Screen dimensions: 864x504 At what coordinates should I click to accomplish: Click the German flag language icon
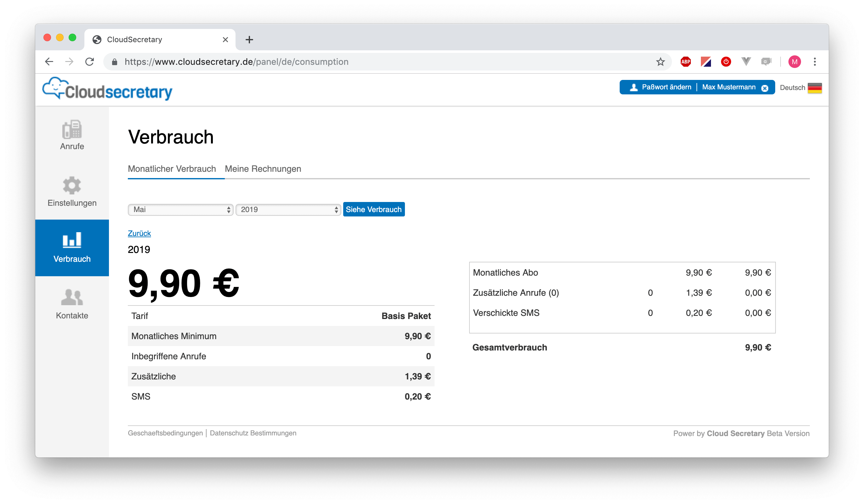point(815,88)
